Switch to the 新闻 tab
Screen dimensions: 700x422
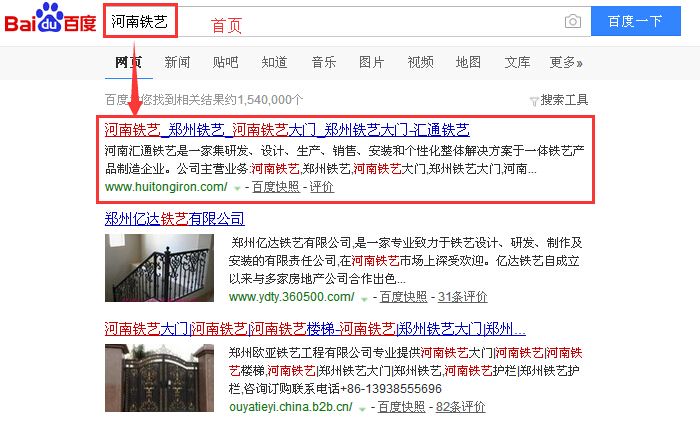coord(177,62)
